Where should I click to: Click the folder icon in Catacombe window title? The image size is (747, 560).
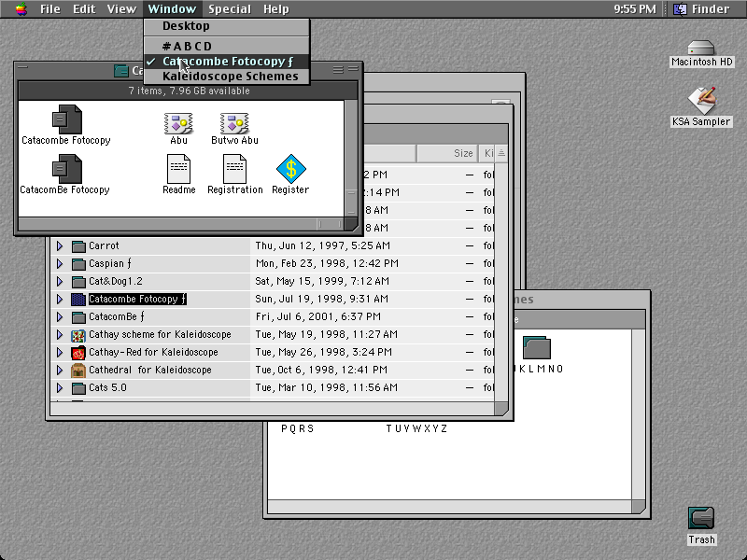tap(121, 71)
